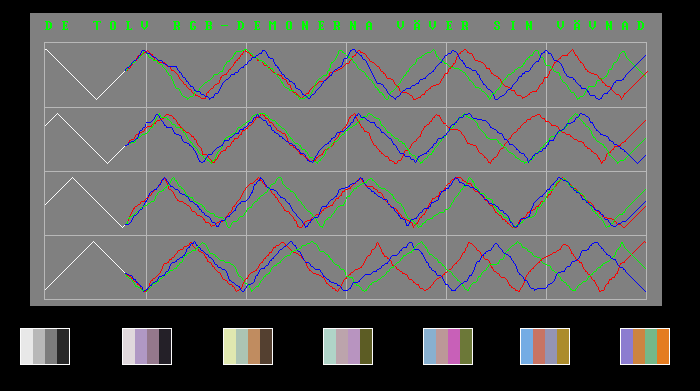The image size is (700, 391).
Task: Select the pale pinkish-white swatch in the second palette
Action: click(129, 346)
